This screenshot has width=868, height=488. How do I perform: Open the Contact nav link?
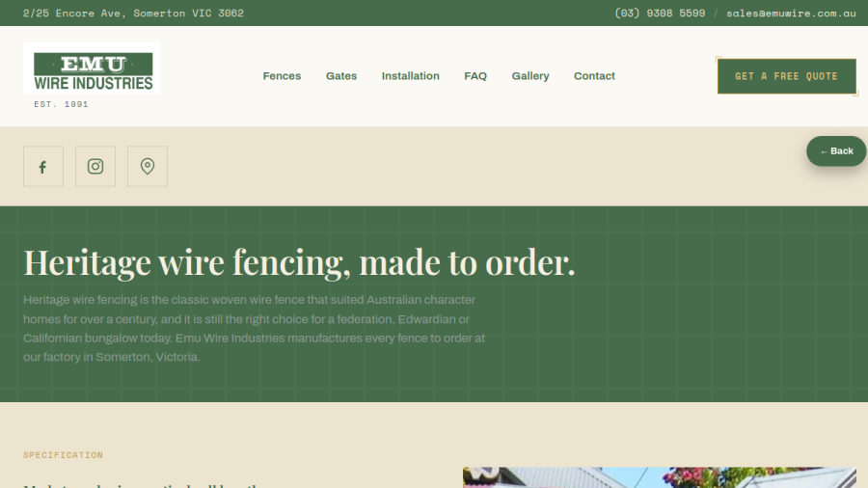pos(594,76)
